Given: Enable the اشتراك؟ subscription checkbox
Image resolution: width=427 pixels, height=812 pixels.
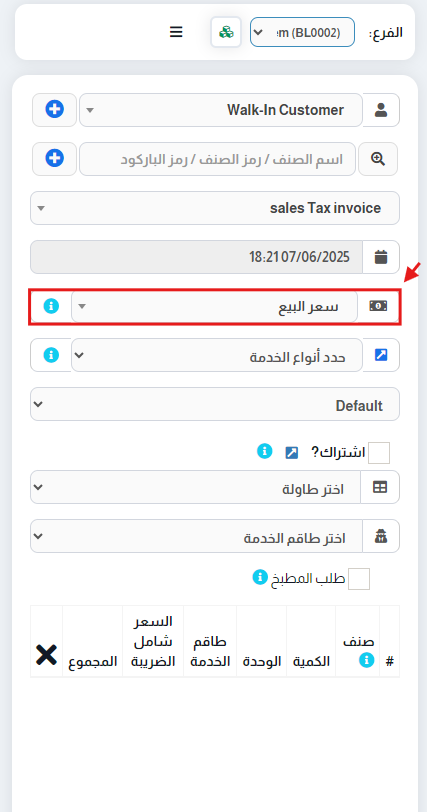Looking at the screenshot, I should click(x=379, y=453).
